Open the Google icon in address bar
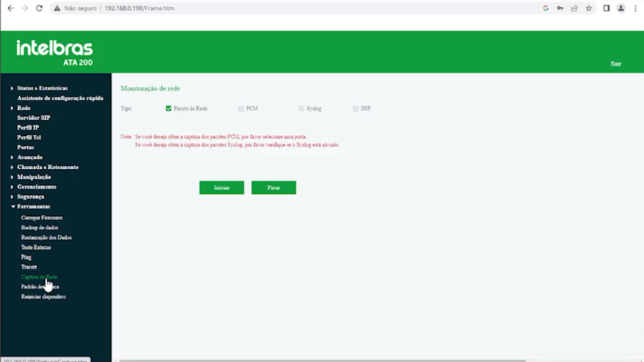644x362 pixels. (546, 8)
